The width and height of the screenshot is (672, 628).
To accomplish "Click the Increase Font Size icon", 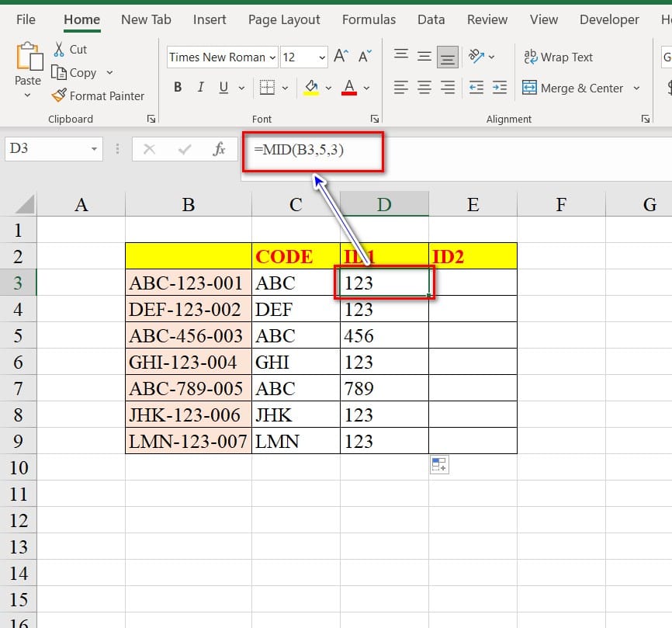I will pyautogui.click(x=341, y=57).
